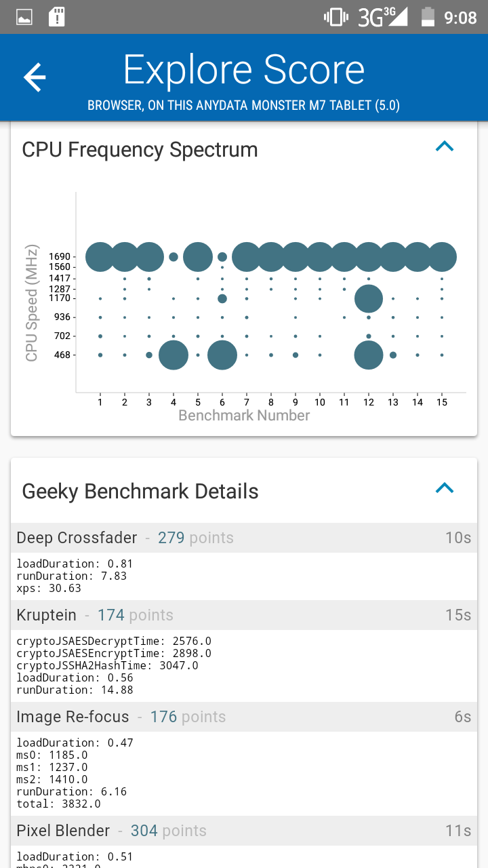Tap the back arrow icon
This screenshot has height=868, width=488.
(35, 77)
